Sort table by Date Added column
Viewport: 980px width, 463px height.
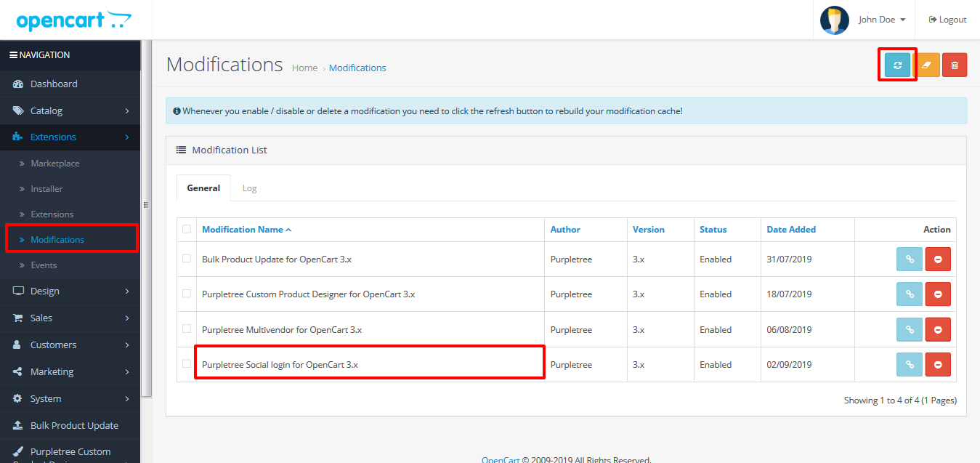(x=791, y=230)
